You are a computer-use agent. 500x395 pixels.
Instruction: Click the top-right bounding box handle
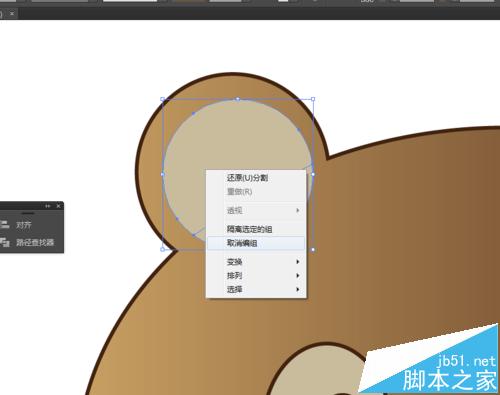313,99
